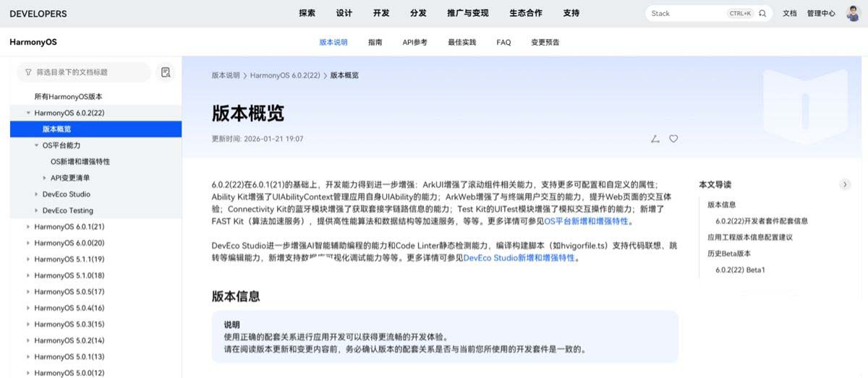Image resolution: width=868 pixels, height=378 pixels.
Task: Select HarmonyOS 5.0.2(14) in sidebar
Action: [x=69, y=340]
